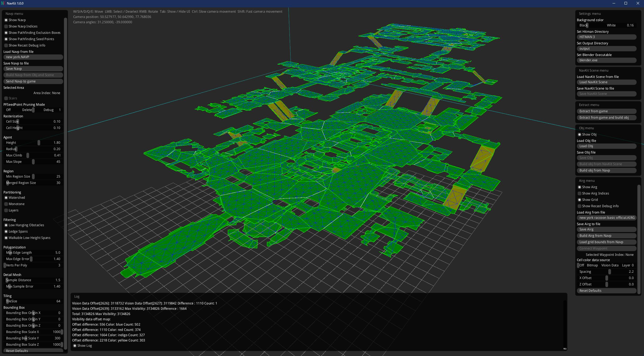The width and height of the screenshot is (644, 356).
Task: Click new york.NAVP load file button
Action: pyautogui.click(x=33, y=57)
